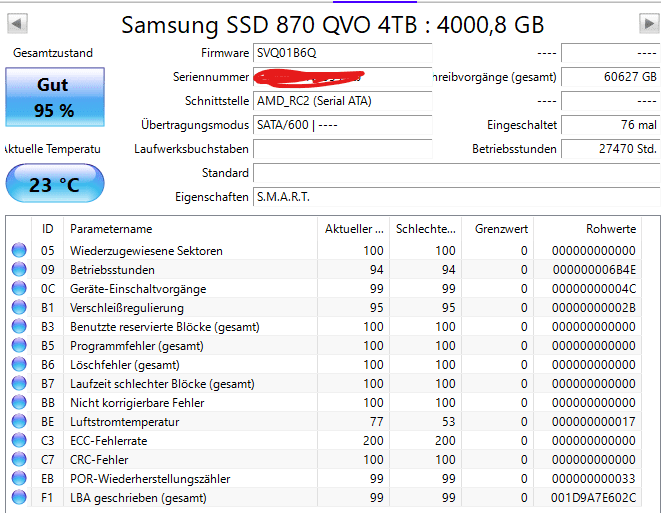Select the Nicht korrigierbare Fehler parameter name

tap(137, 403)
